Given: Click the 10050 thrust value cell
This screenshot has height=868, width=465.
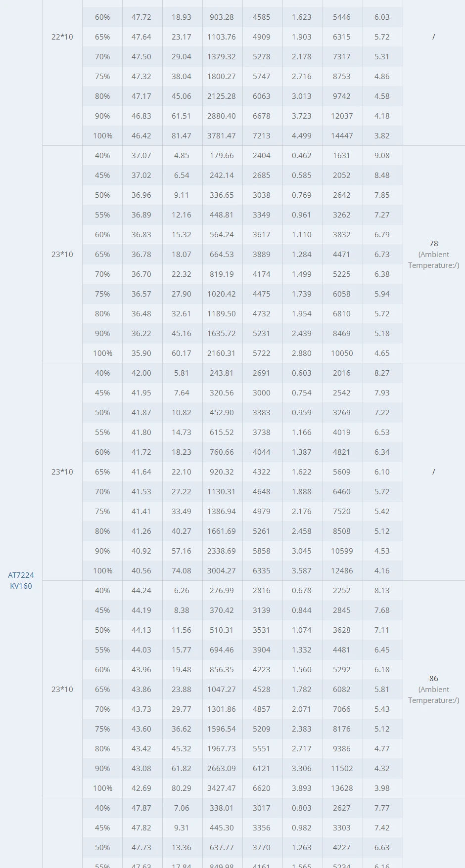Looking at the screenshot, I should [x=342, y=353].
